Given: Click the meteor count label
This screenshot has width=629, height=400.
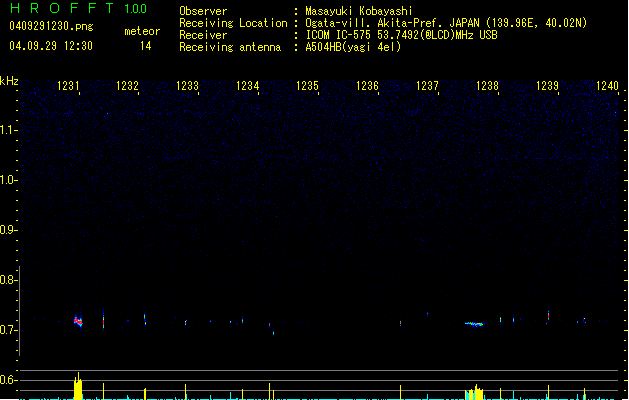Looking at the screenshot, I should click(x=142, y=31).
